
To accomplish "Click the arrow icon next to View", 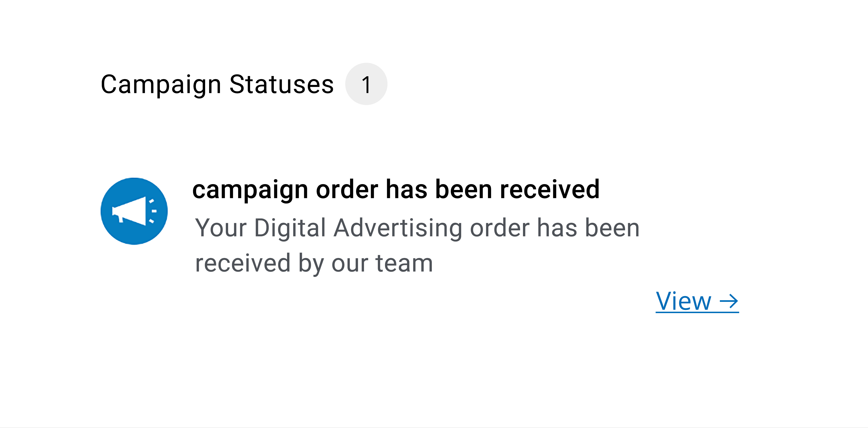I will point(729,301).
